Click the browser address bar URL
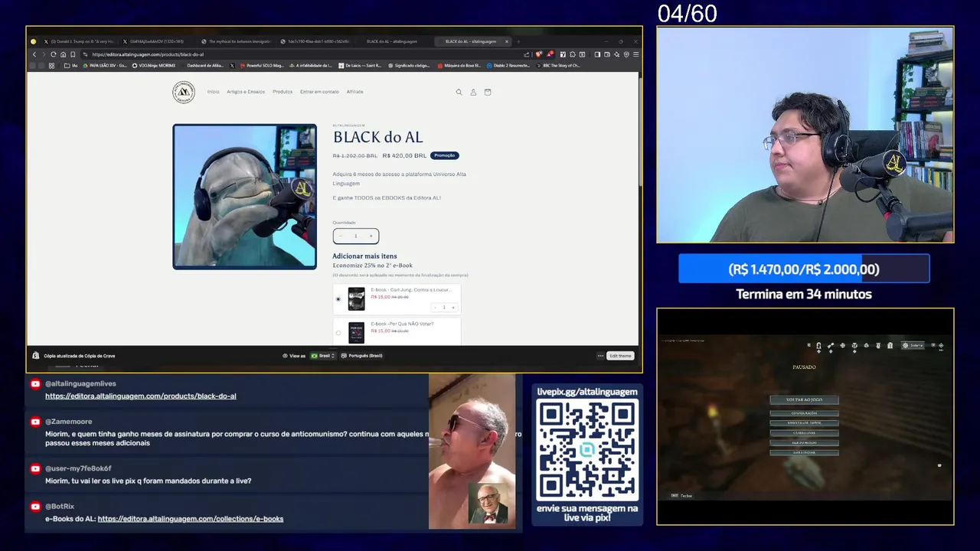Screen dimensions: 980x551 (x=148, y=54)
